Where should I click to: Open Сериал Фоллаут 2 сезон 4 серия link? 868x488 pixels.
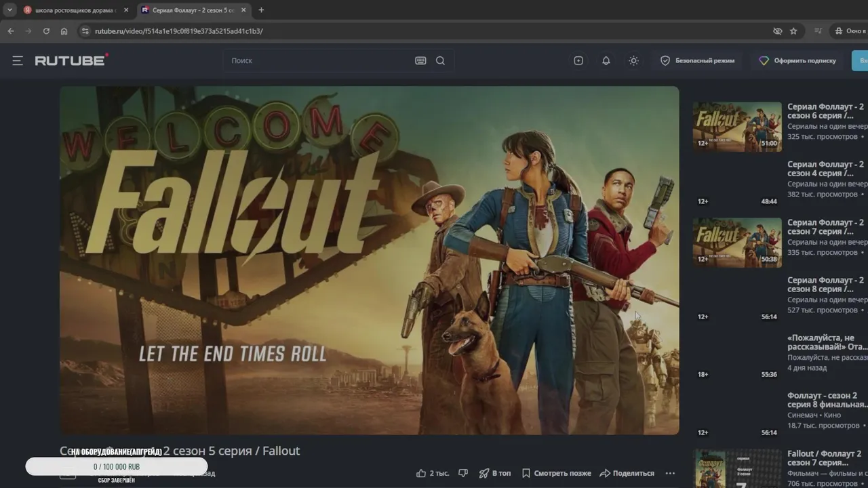[x=827, y=169]
